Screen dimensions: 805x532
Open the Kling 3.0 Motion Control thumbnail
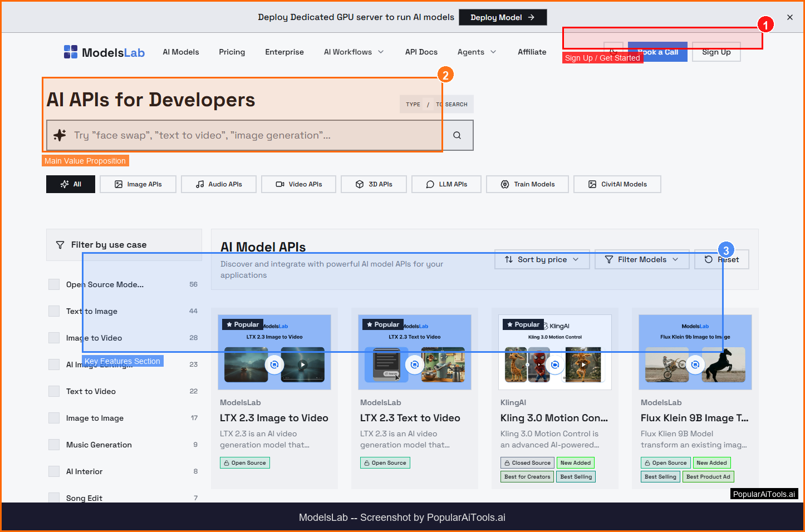tap(555, 352)
